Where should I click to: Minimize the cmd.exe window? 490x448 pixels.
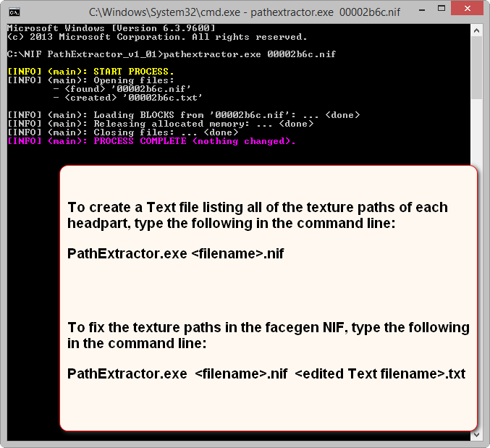tap(422, 10)
